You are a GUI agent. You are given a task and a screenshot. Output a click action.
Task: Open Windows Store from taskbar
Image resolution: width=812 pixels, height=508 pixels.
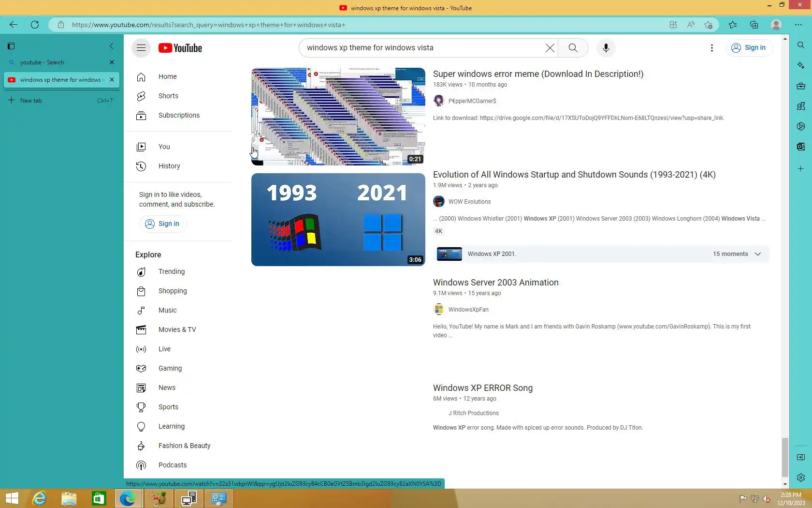pos(99,498)
